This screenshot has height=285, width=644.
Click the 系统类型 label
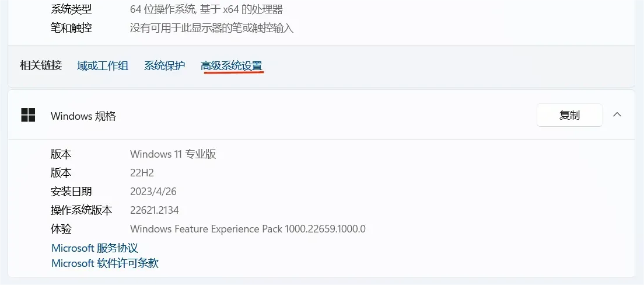[71, 9]
